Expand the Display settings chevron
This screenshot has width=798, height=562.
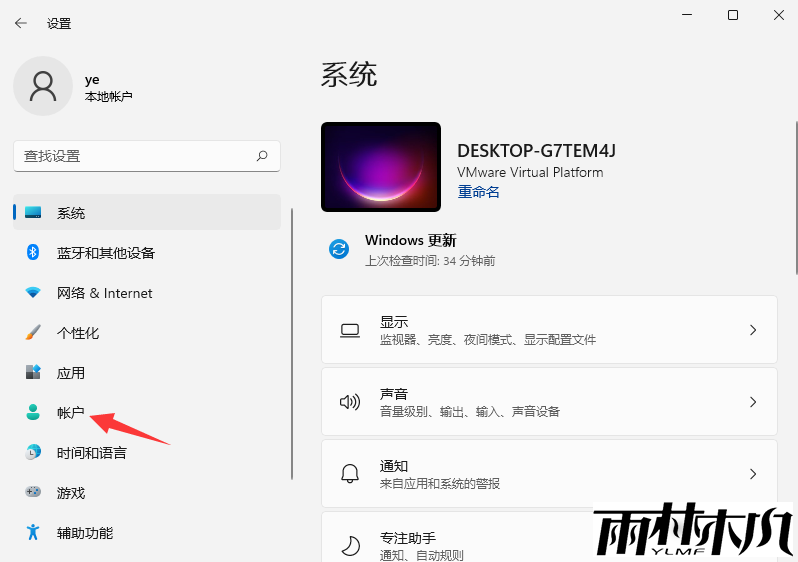click(753, 330)
